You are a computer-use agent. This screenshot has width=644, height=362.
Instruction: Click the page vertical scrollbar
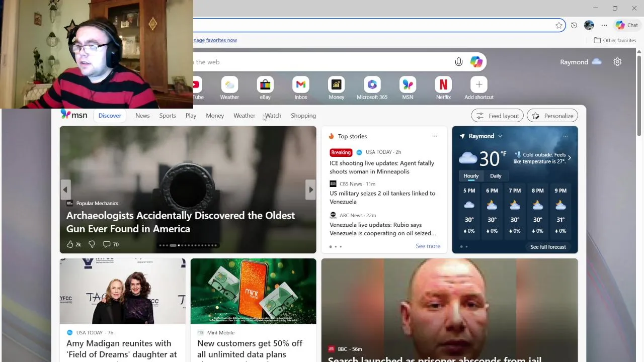coord(639,96)
